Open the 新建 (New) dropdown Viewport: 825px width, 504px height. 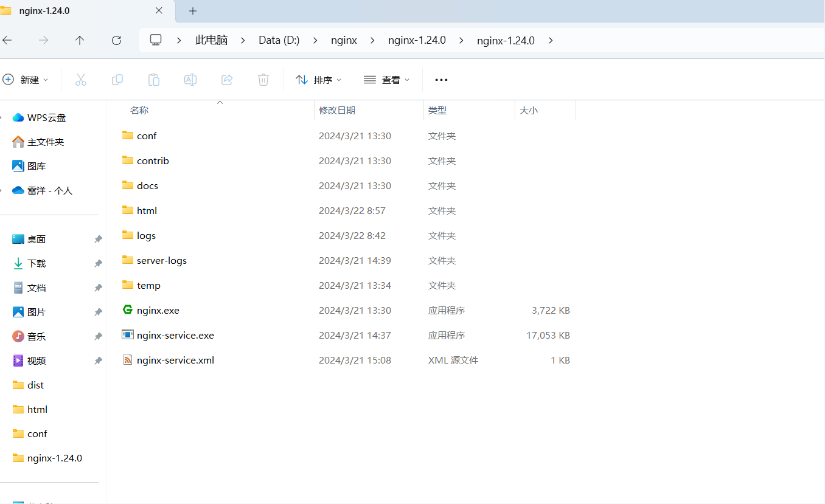point(26,80)
